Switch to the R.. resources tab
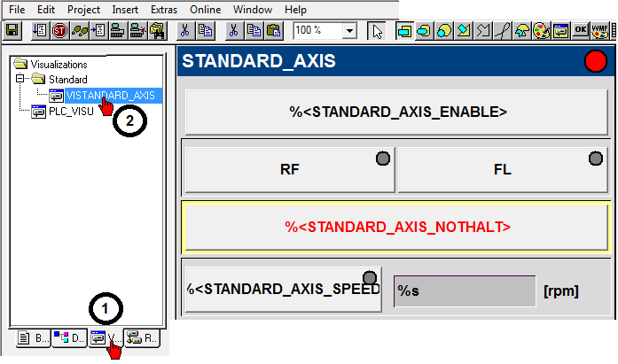Viewport: 618px width, 364px height. click(142, 338)
